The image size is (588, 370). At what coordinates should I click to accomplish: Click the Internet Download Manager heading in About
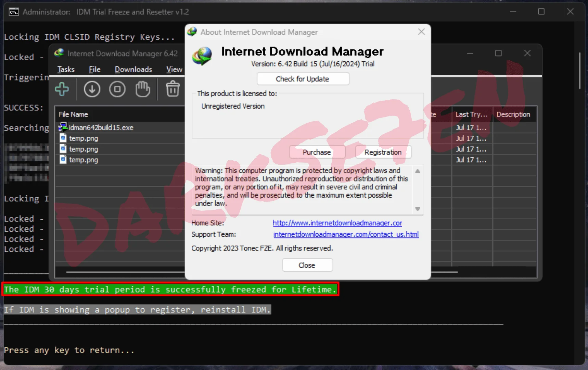[x=303, y=51]
